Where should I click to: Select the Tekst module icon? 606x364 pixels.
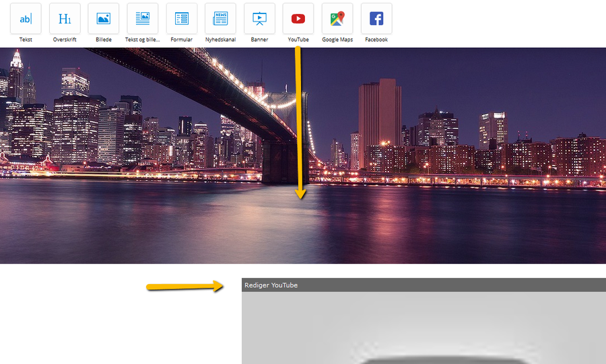(x=26, y=19)
